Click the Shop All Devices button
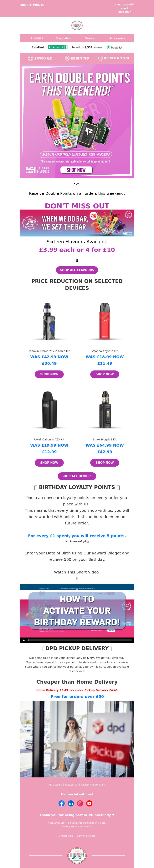This screenshot has height=868, width=154. (77, 476)
